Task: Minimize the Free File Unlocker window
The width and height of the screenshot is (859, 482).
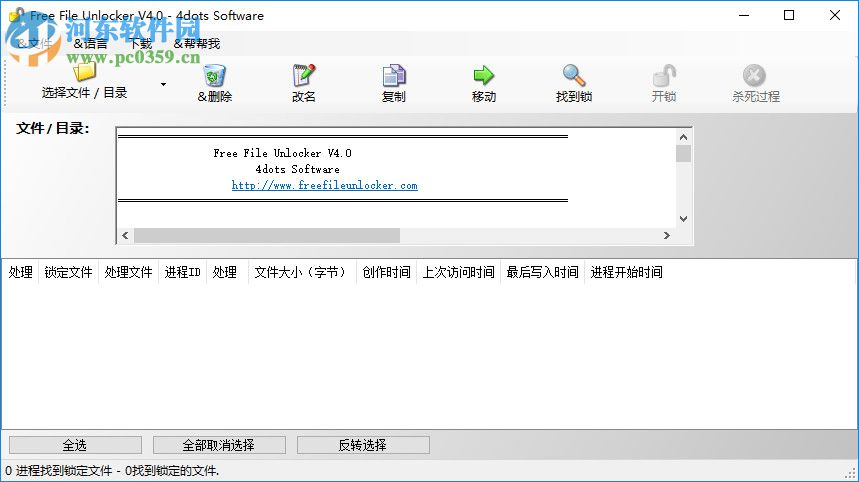Action: pyautogui.click(x=744, y=15)
